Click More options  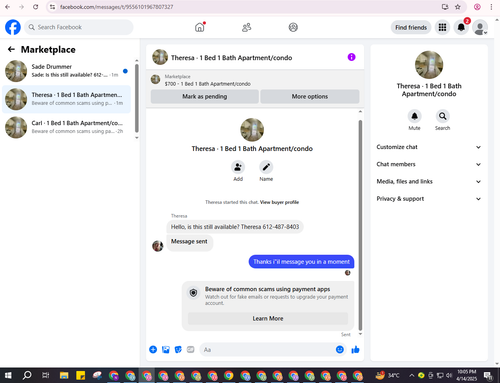point(310,96)
